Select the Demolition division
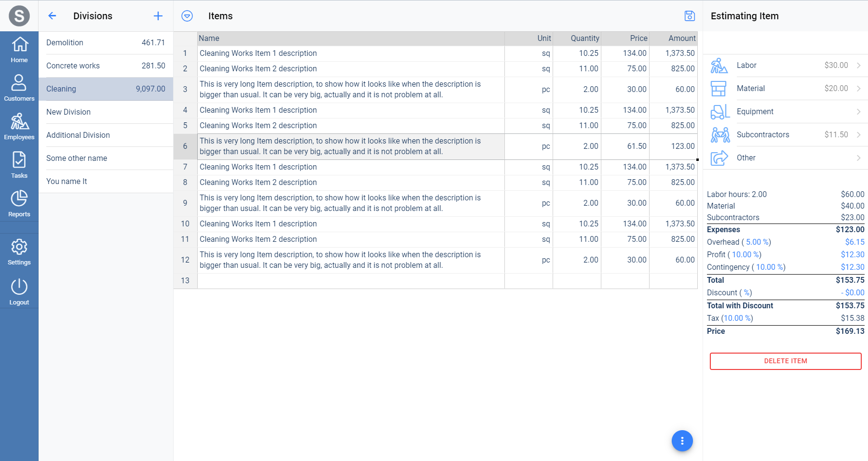Image resolution: width=868 pixels, height=461 pixels. (106, 43)
